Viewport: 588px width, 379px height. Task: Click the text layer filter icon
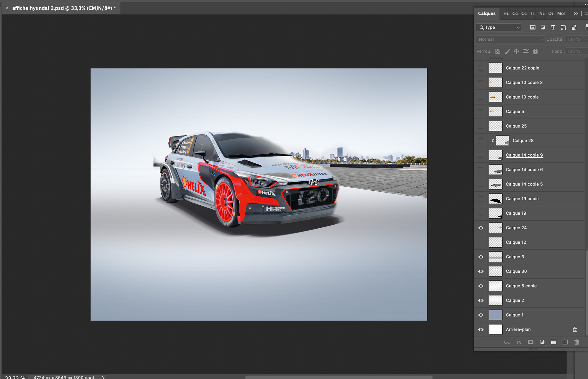coord(553,28)
